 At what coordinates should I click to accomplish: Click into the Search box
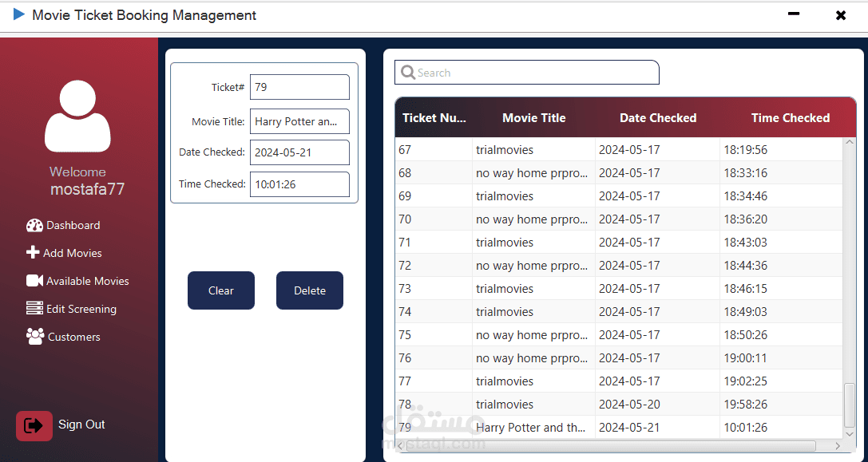[526, 73]
